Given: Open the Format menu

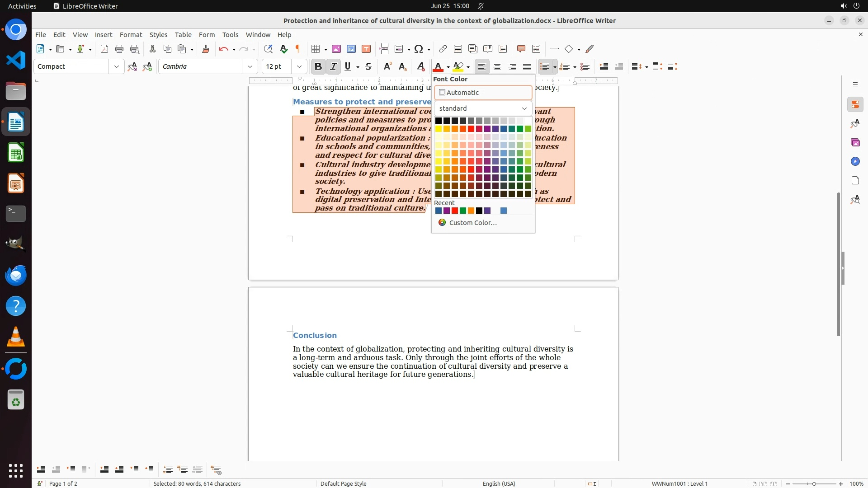Looking at the screenshot, I should point(131,35).
